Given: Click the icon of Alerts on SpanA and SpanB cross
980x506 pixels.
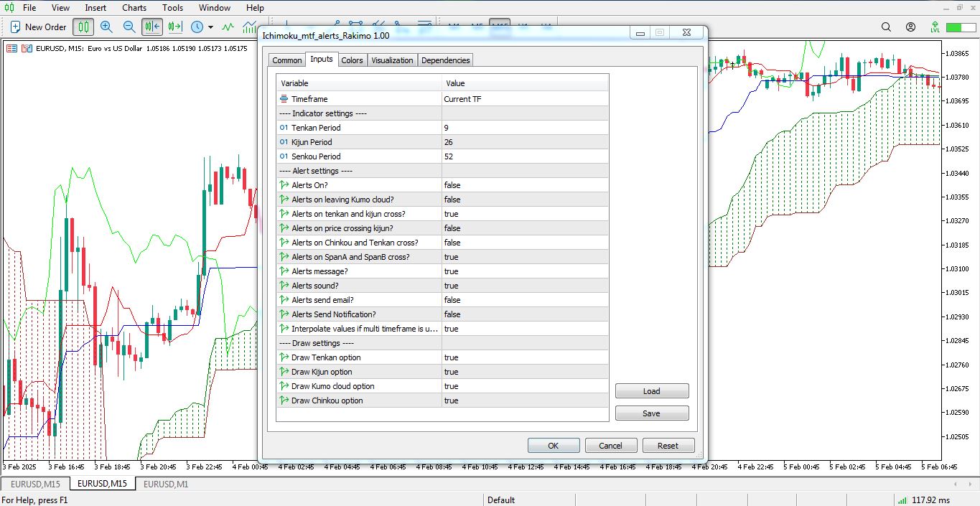Looking at the screenshot, I should pyautogui.click(x=284, y=257).
